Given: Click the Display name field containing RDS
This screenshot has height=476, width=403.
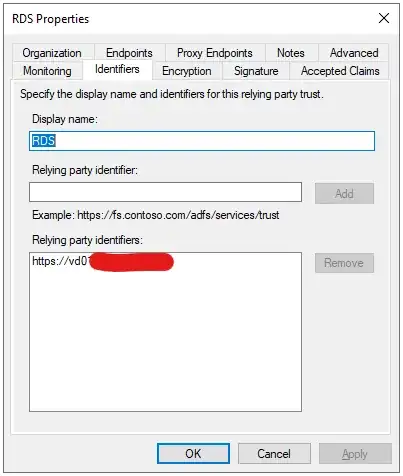Looking at the screenshot, I should coord(202,141).
